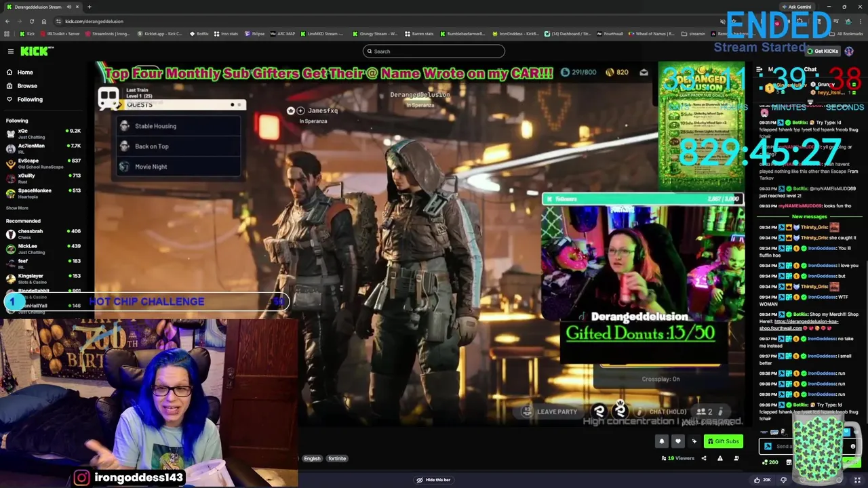Open the user profile avatar menu
This screenshot has height=488, width=868.
(x=849, y=51)
